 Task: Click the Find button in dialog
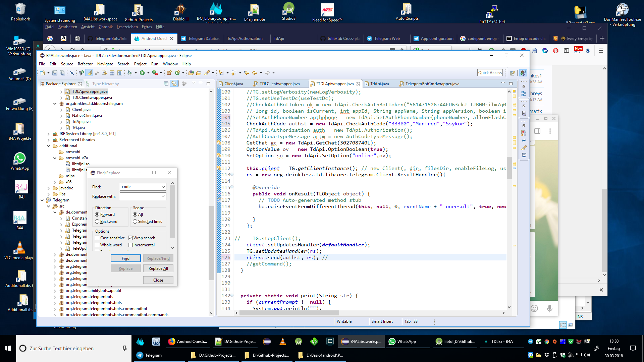pyautogui.click(x=125, y=258)
